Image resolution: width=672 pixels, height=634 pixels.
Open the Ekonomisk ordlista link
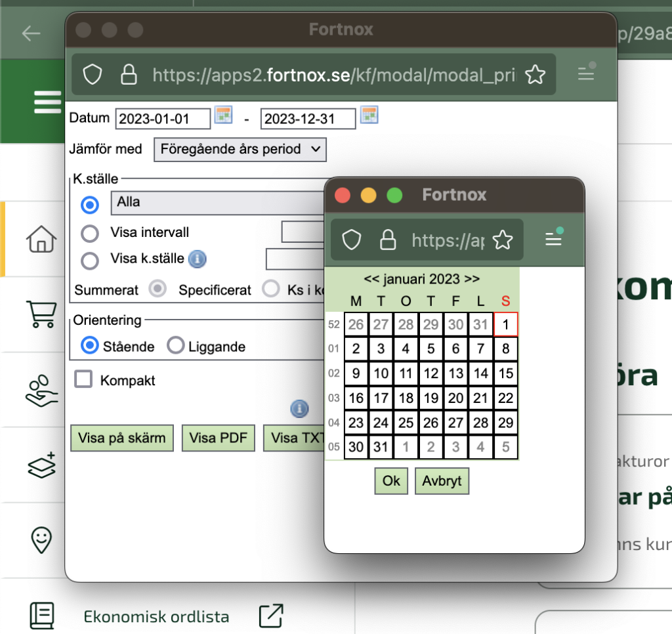coord(156,616)
